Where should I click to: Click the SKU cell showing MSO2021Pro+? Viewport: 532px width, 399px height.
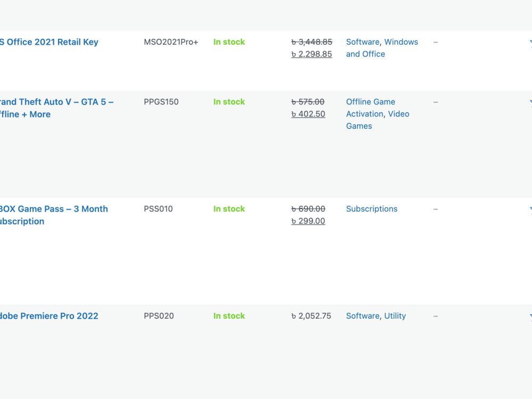pos(170,41)
